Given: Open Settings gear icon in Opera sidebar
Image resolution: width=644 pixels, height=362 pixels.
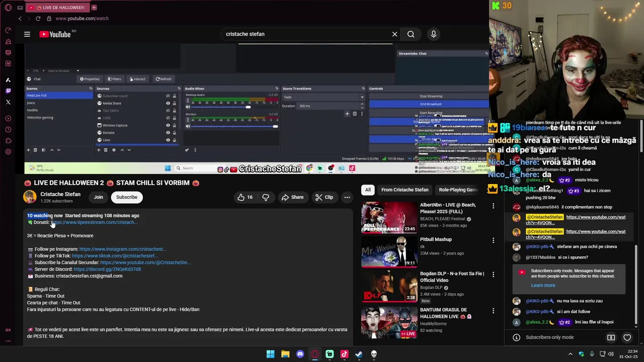Looking at the screenshot, I should point(8,152).
